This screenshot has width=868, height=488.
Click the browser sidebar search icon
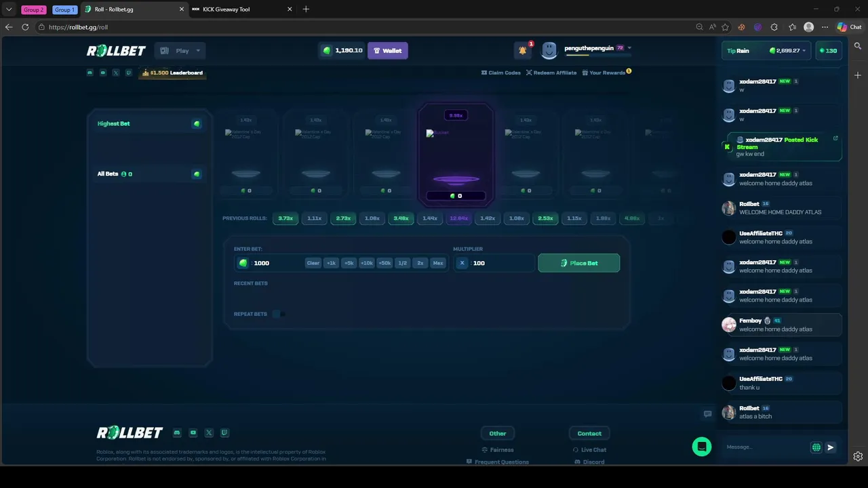tap(858, 46)
